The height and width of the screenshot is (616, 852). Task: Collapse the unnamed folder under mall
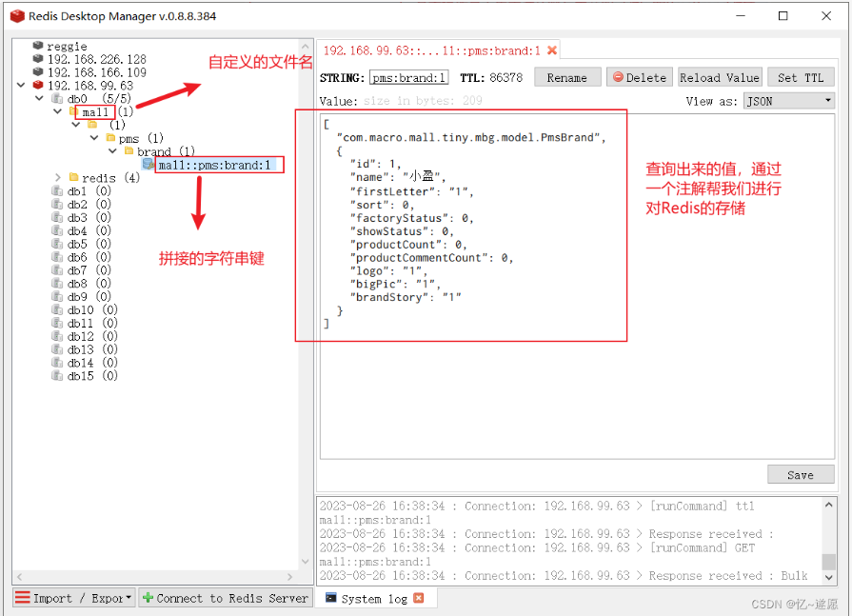(76, 125)
